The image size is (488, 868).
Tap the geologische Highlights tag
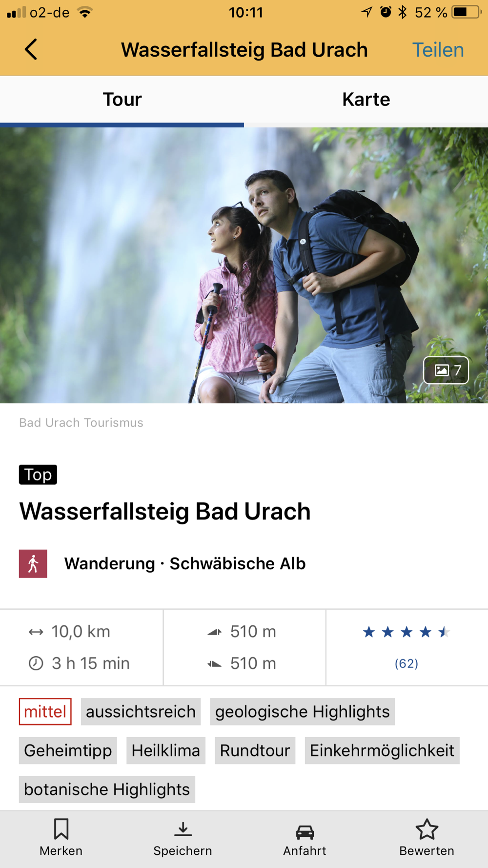303,711
